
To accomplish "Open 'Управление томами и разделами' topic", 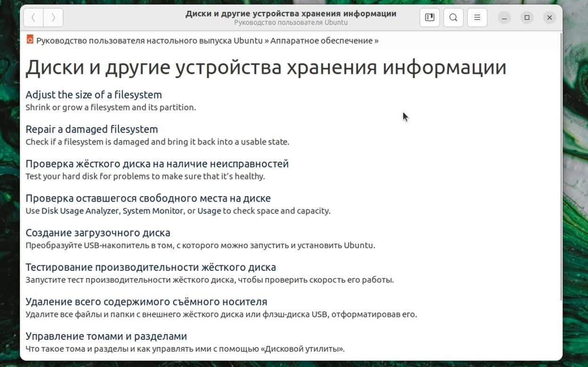I will coord(106,336).
